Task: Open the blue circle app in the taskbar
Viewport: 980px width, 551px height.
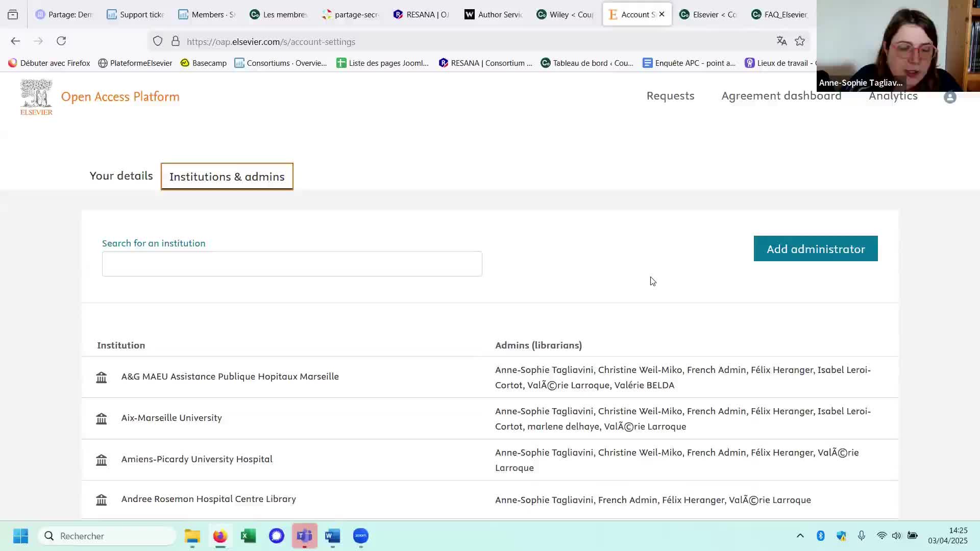Action: pos(277,536)
